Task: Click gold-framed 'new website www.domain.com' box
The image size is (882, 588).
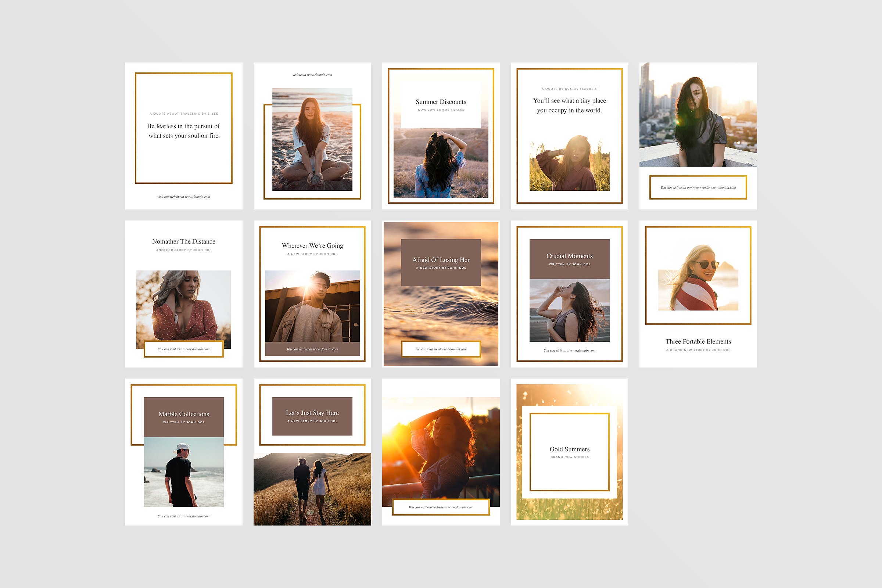Action: [x=698, y=187]
